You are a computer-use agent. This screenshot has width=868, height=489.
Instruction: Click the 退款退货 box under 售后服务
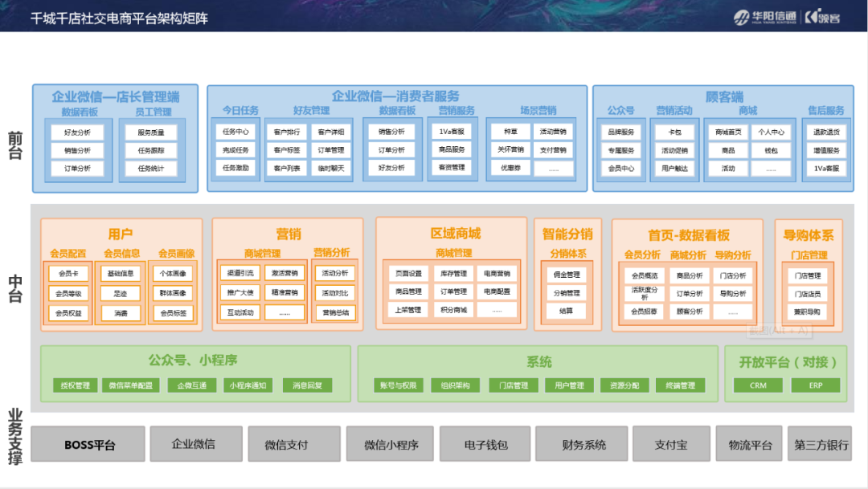pyautogui.click(x=826, y=132)
